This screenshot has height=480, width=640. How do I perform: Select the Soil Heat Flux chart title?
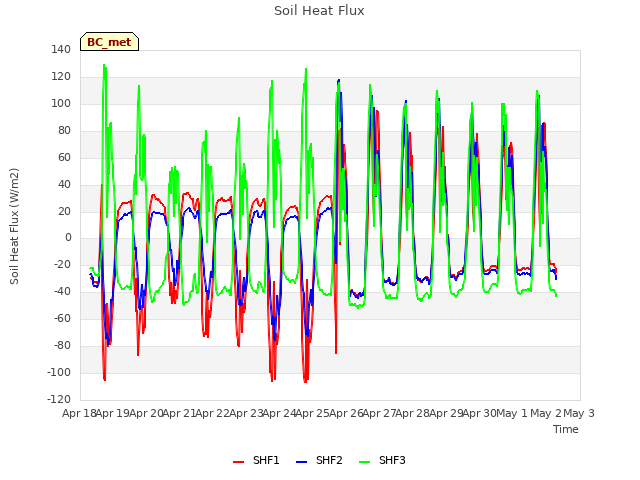click(x=319, y=11)
